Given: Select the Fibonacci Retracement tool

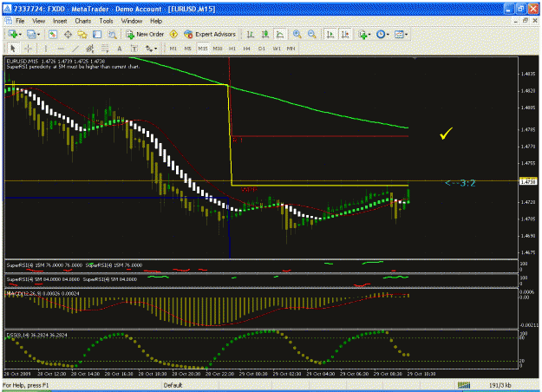Looking at the screenshot, I should 105,49.
